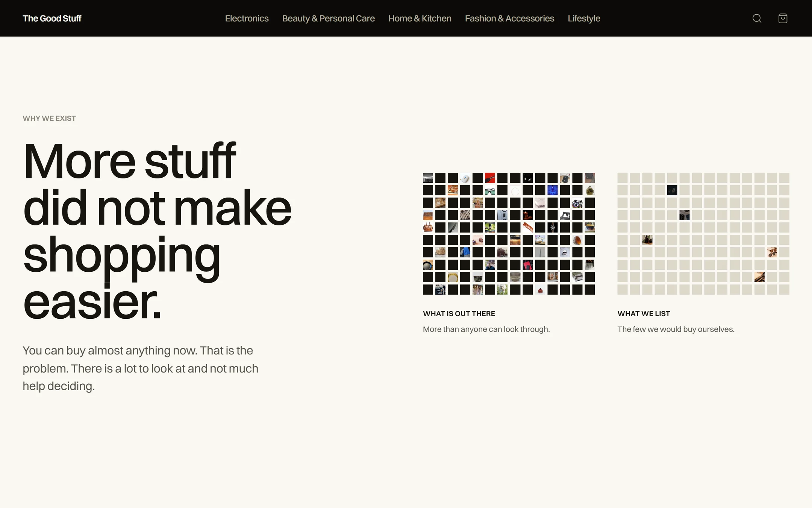Click the blue glowing bottle thumbnail

click(x=552, y=190)
